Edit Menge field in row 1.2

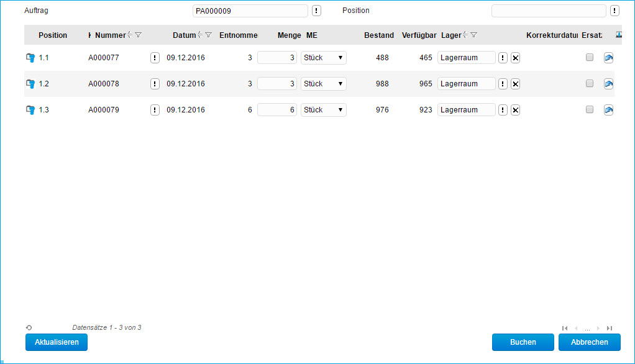(x=277, y=84)
